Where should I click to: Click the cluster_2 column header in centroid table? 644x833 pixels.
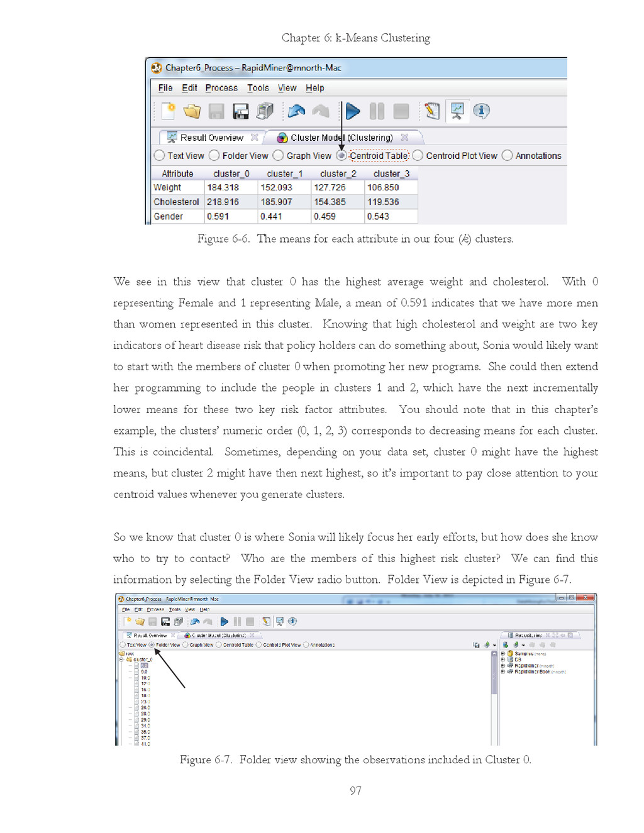coord(338,174)
